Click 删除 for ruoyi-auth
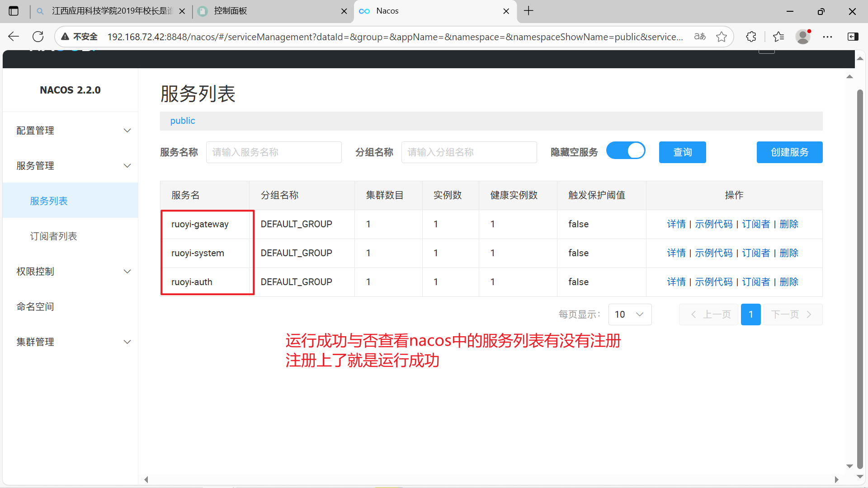Viewport: 868px width, 488px height. 789,282
